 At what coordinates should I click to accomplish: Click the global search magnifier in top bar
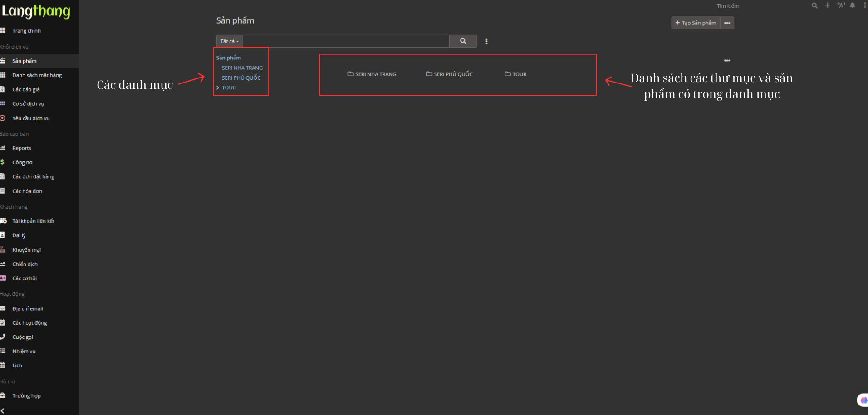point(814,5)
